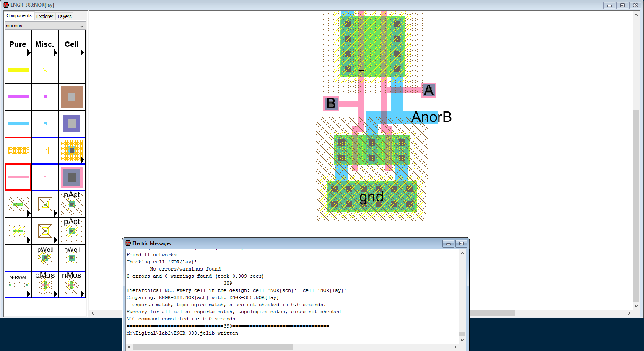Click the Messages scrollbar up arrow
The height and width of the screenshot is (351, 644).
coord(462,253)
